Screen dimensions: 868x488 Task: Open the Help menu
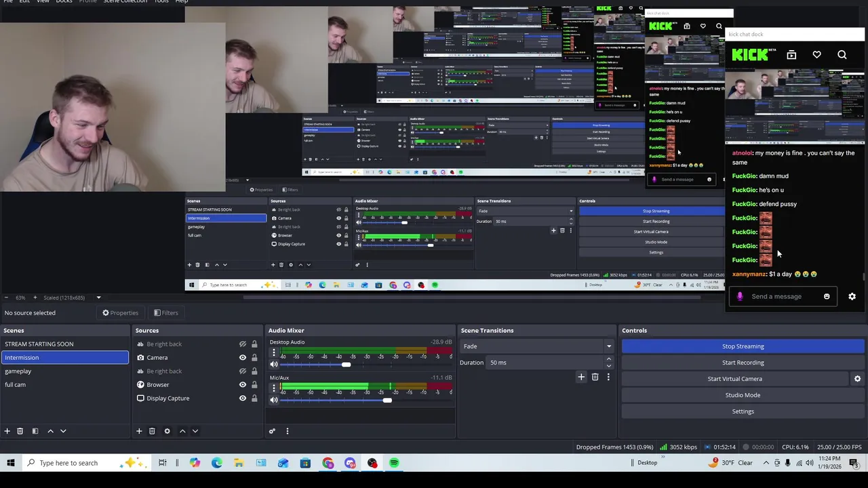click(182, 1)
